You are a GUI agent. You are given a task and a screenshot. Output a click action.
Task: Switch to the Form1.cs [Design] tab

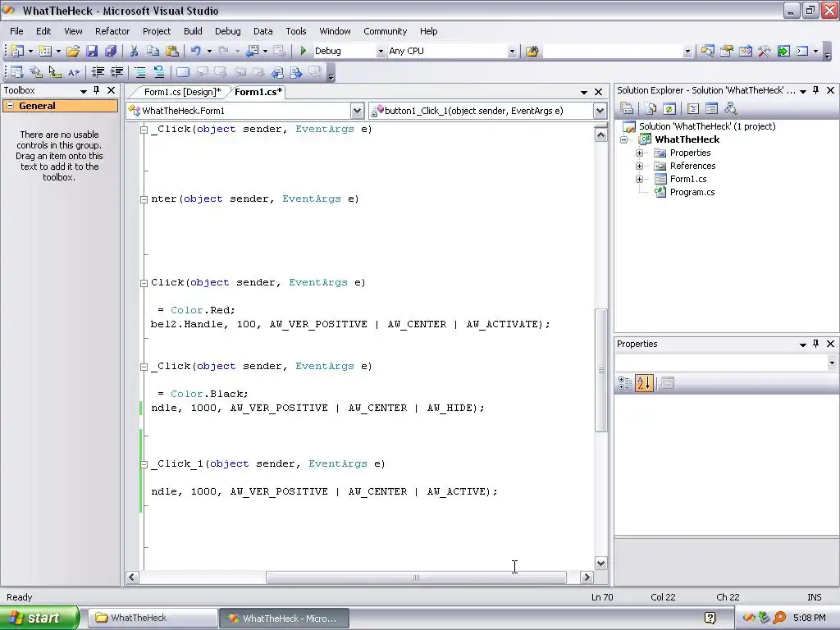click(182, 92)
